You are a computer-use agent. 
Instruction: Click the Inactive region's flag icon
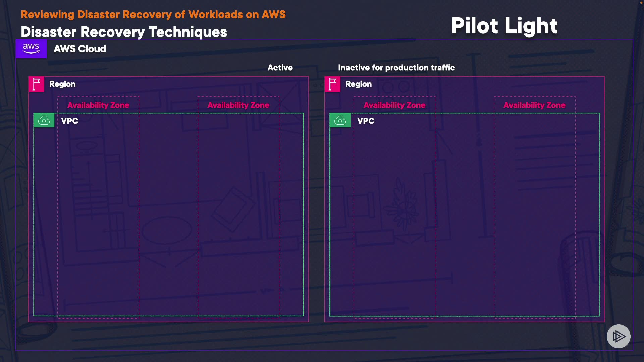tap(332, 84)
